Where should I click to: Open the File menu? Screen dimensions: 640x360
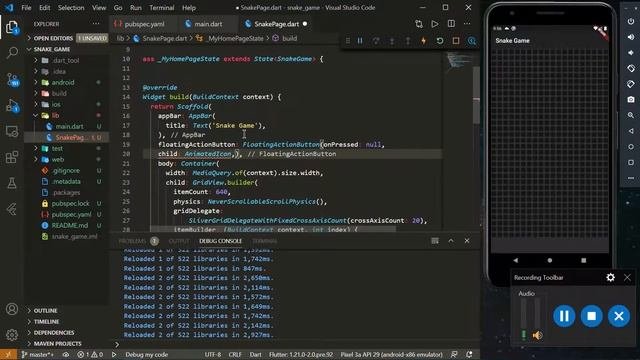coord(26,8)
